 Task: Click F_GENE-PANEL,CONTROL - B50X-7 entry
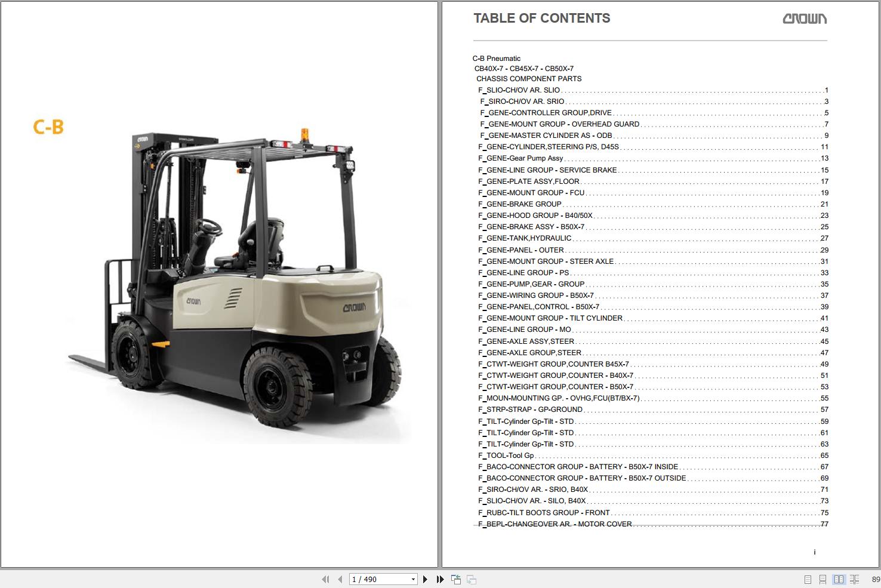(x=653, y=307)
